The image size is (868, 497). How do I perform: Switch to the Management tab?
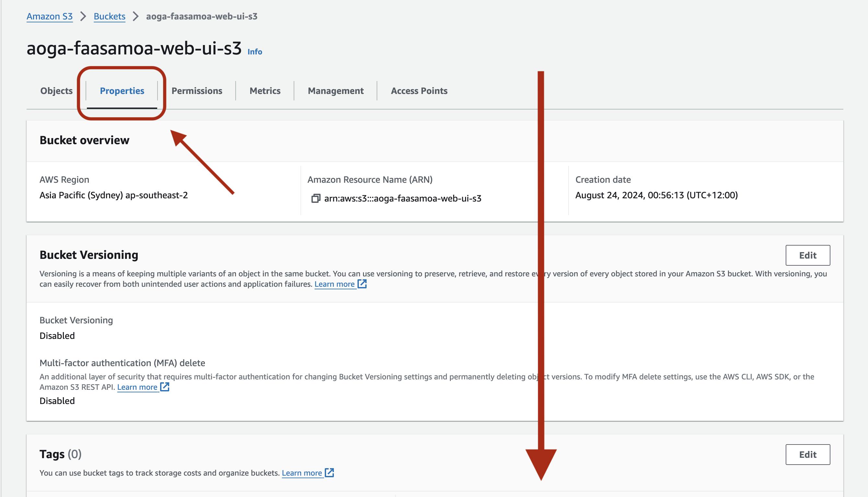click(x=336, y=91)
